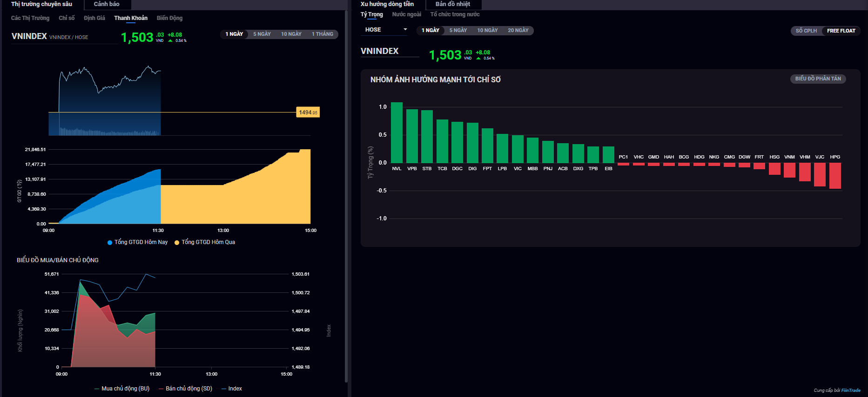868x397 pixels.
Task: Click the blue Tổng GTGD Hôm Nay legend dot
Action: click(110, 243)
